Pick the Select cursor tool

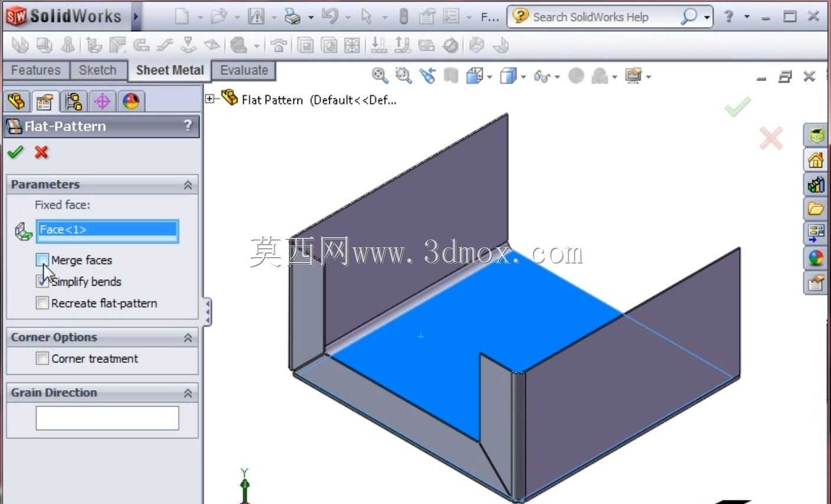(x=367, y=17)
